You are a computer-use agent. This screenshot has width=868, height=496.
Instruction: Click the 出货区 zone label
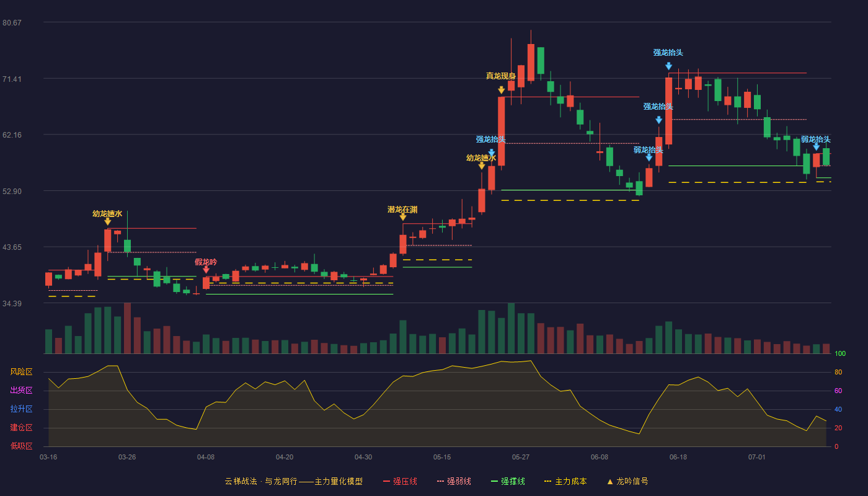[21, 391]
